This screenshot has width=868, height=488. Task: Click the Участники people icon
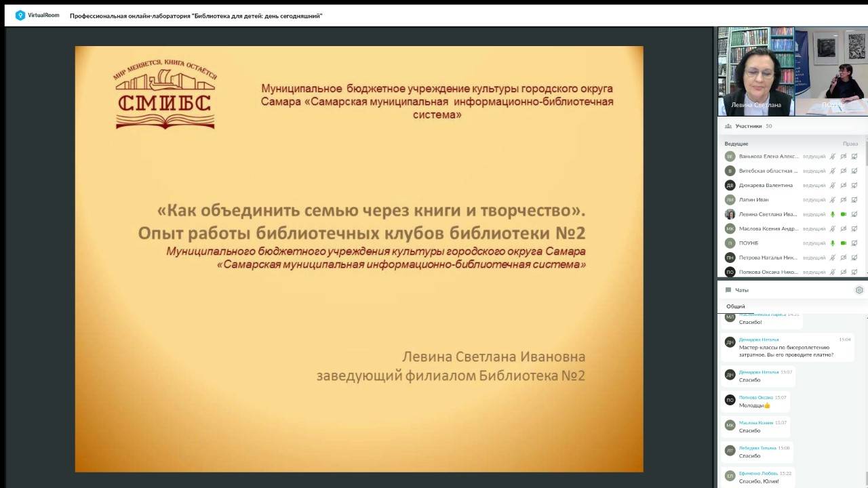(x=728, y=126)
